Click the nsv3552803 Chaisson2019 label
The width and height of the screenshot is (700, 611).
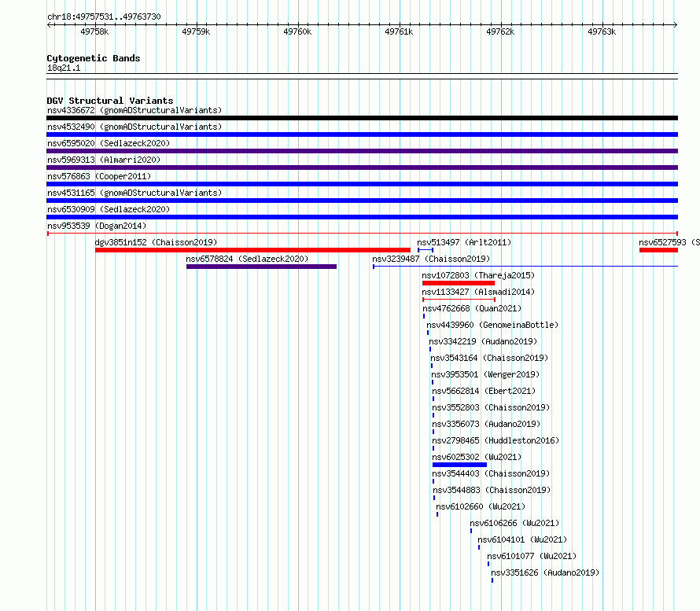click(x=491, y=407)
